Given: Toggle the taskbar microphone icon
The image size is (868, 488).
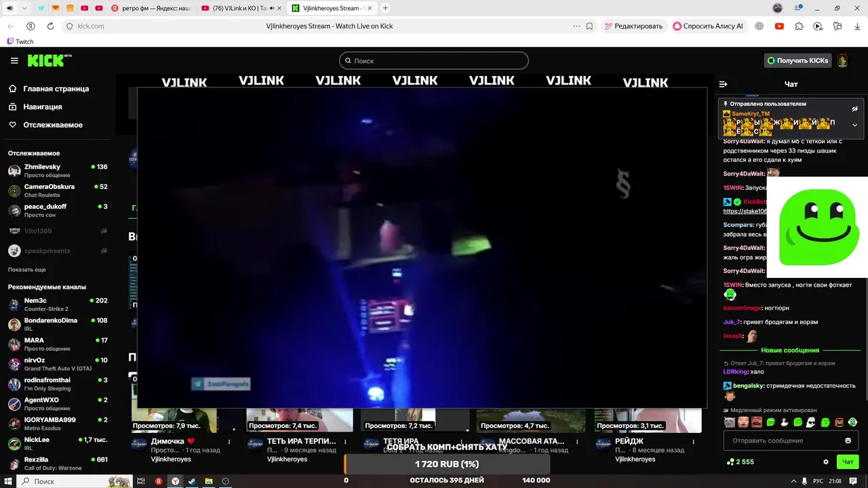Looking at the screenshot, I should tap(804, 481).
